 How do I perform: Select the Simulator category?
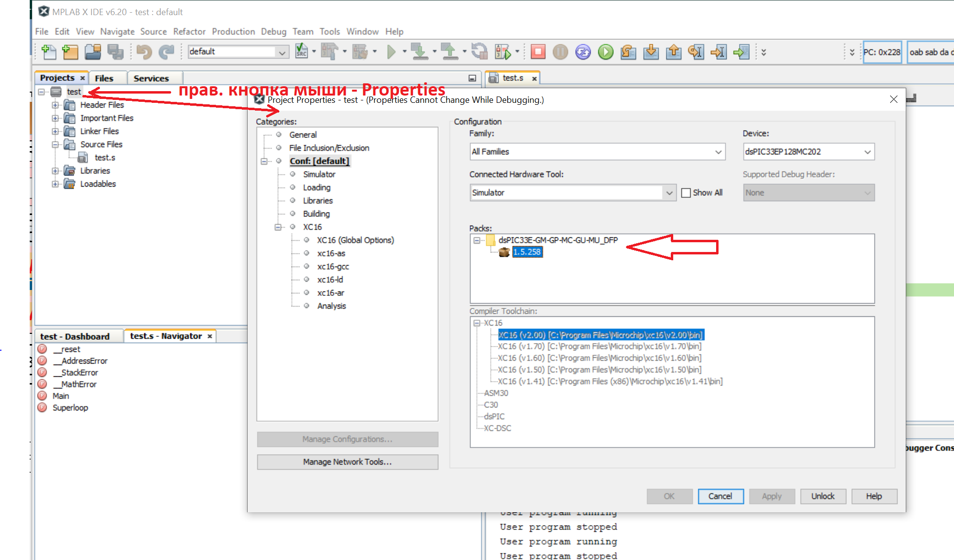pos(319,174)
